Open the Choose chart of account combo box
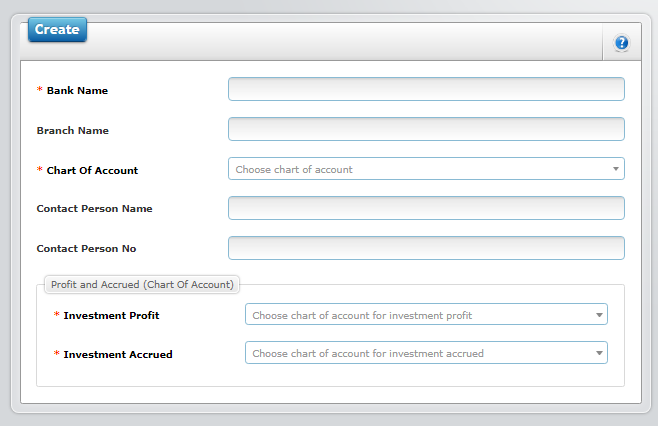 pyautogui.click(x=426, y=169)
